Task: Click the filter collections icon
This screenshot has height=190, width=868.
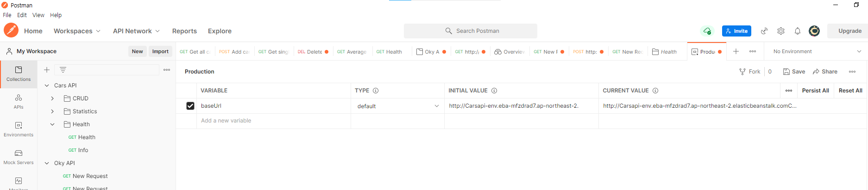Action: click(x=63, y=70)
